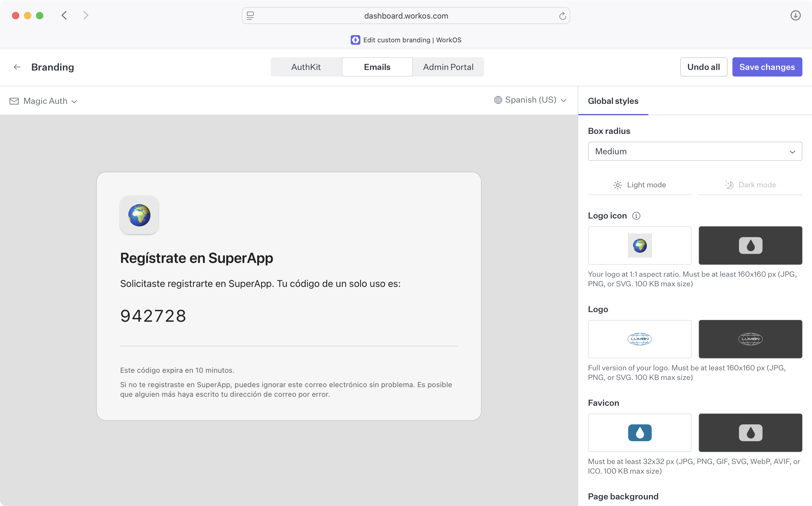This screenshot has height=506, width=812.
Task: Click the downloads icon in the browser toolbar
Action: coord(795,15)
